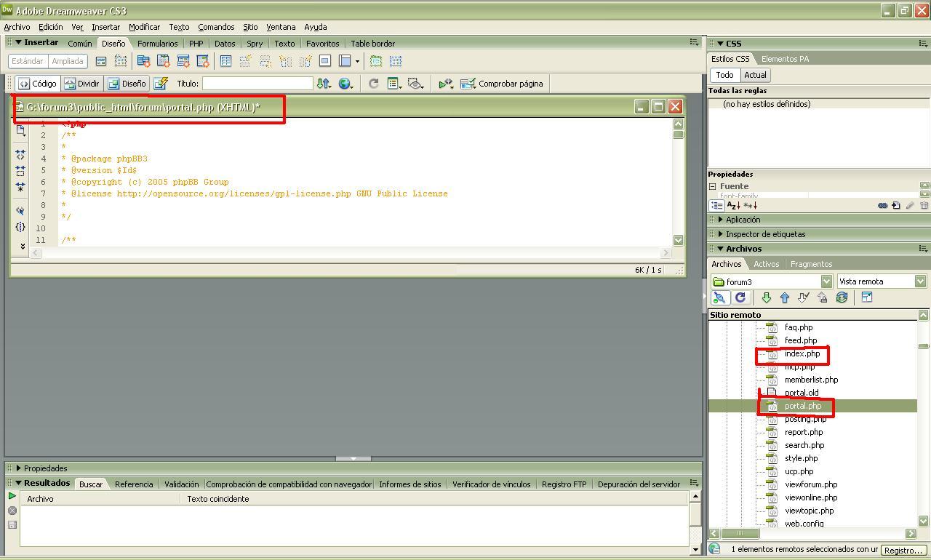Viewport: 931px width, 560px height.
Task: Click Show Category View icon
Action: click(716, 206)
